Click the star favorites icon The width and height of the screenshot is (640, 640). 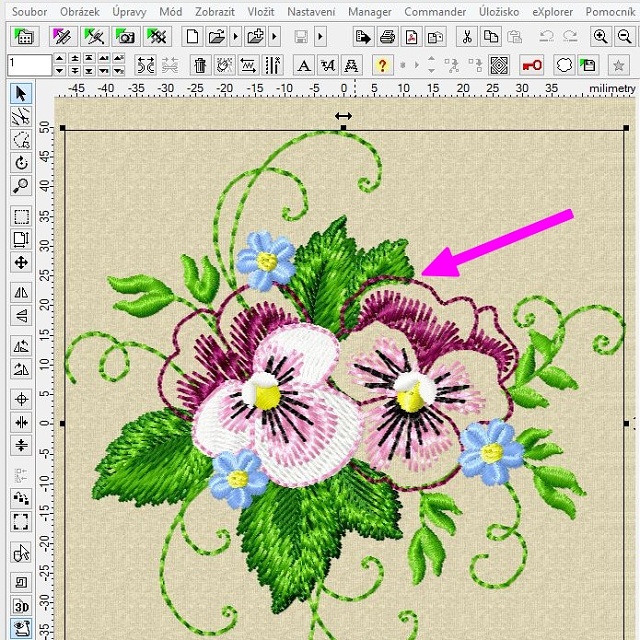[619, 65]
